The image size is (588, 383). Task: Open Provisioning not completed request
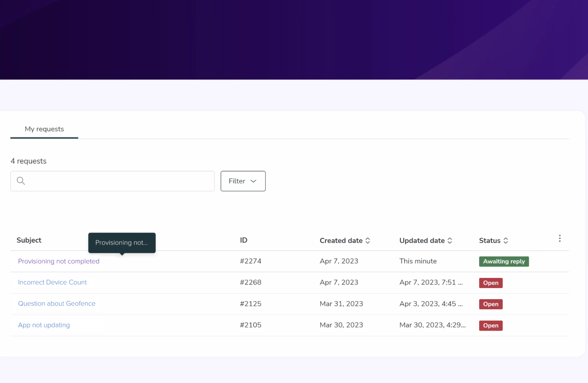click(x=59, y=261)
